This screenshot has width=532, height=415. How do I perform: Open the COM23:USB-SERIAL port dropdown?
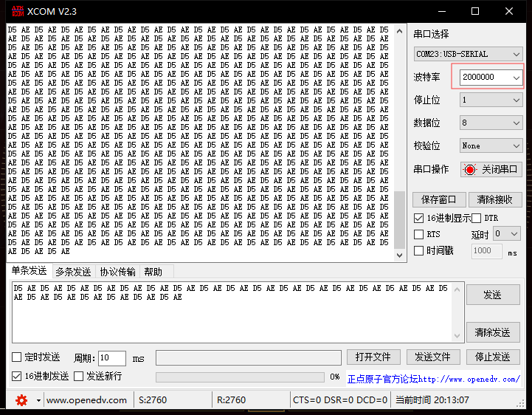point(468,54)
